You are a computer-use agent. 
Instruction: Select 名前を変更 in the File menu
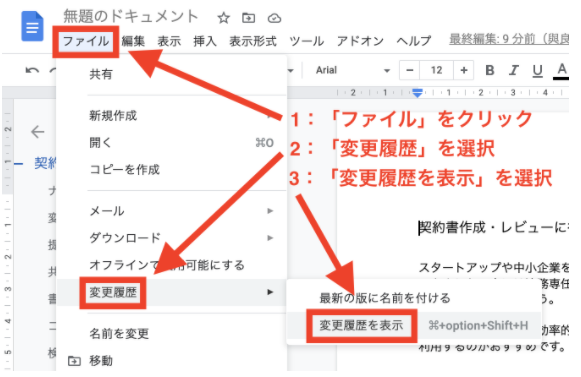click(x=172, y=334)
